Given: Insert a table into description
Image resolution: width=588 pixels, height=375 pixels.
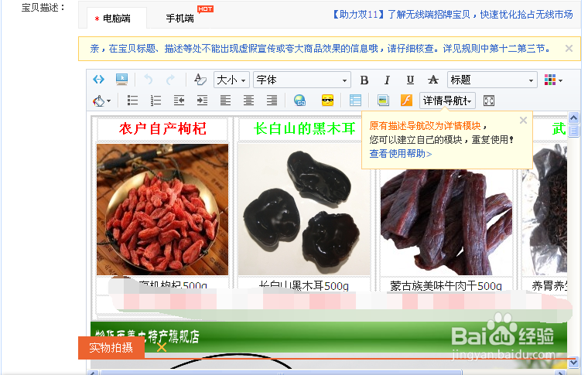Looking at the screenshot, I should pos(355,101).
